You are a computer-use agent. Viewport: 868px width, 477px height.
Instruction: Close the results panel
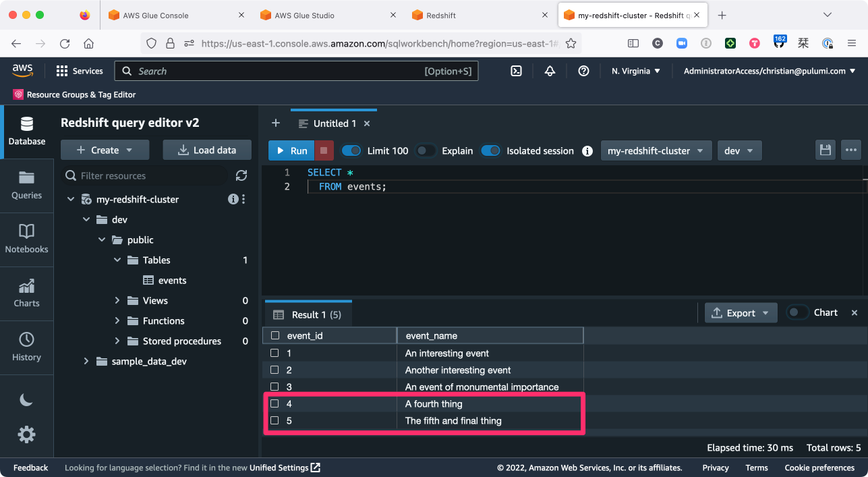pyautogui.click(x=855, y=312)
